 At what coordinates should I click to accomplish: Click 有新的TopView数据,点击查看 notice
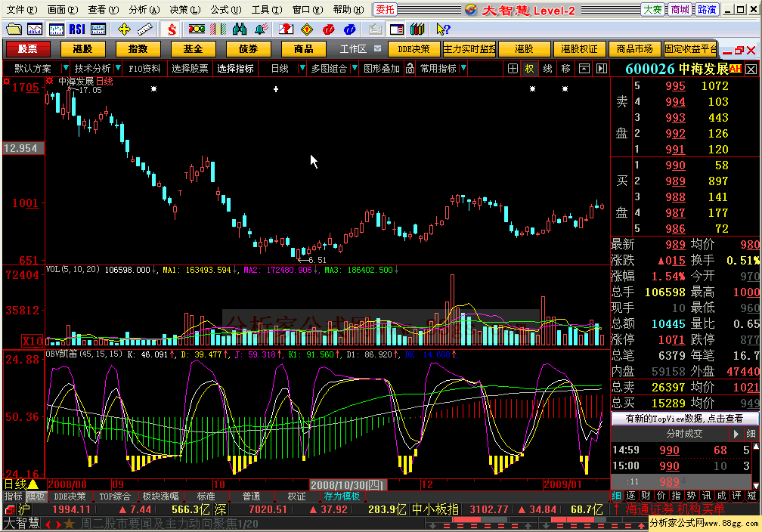pos(684,419)
